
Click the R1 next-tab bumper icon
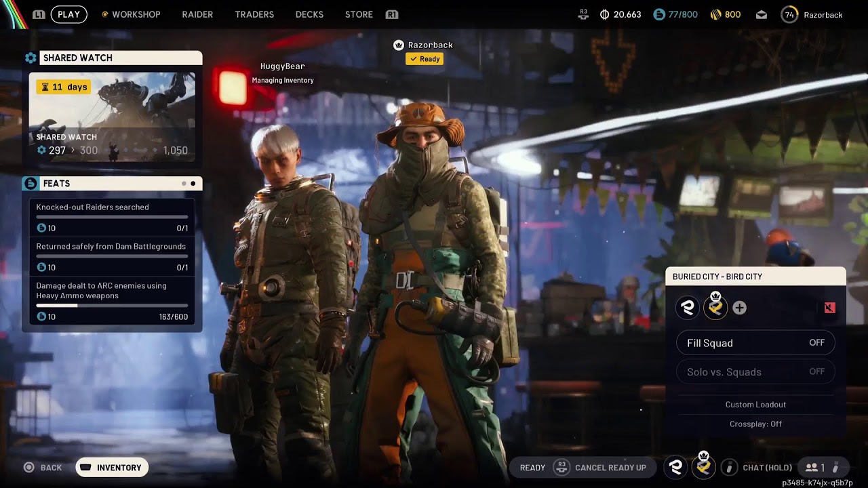pos(391,14)
